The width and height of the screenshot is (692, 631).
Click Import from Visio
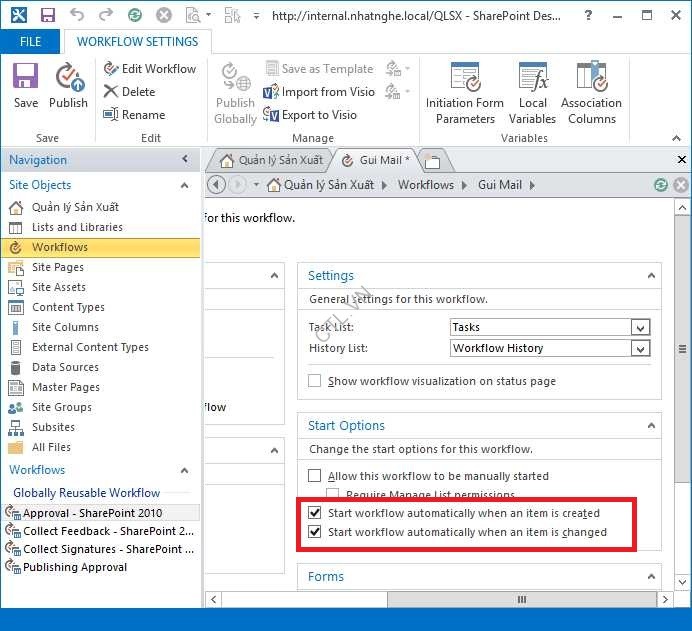click(x=319, y=92)
